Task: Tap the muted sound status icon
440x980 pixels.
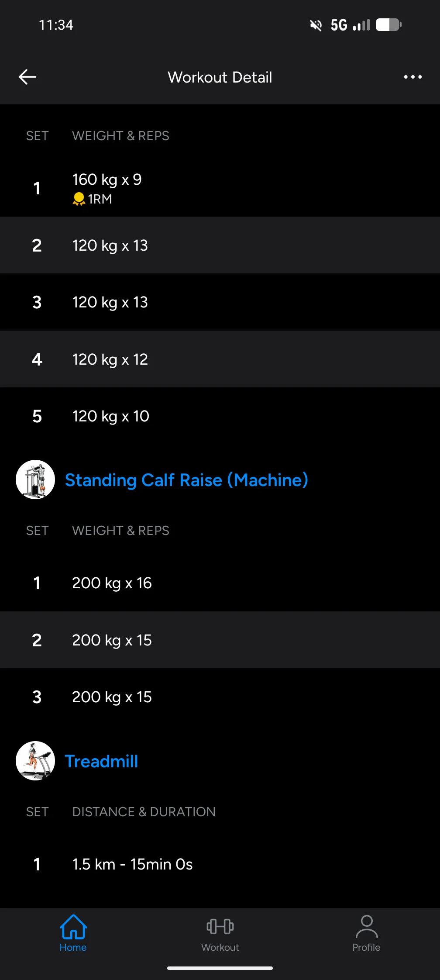Action: point(316,25)
